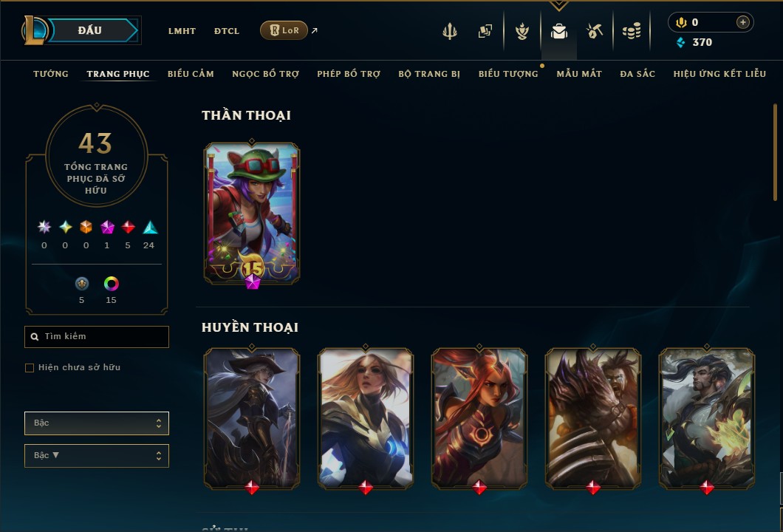Open the Collection backpack icon
Screen dimensions: 783x532
[558, 31]
